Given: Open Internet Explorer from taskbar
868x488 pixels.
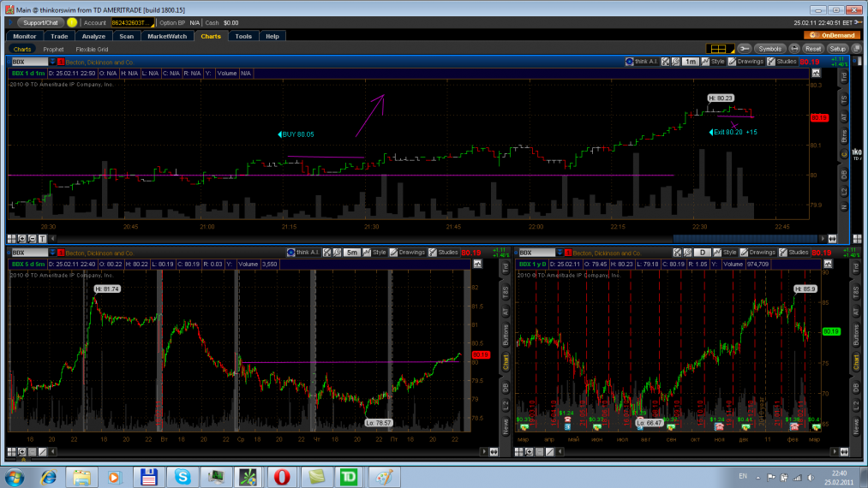Looking at the screenshot, I should tap(49, 476).
